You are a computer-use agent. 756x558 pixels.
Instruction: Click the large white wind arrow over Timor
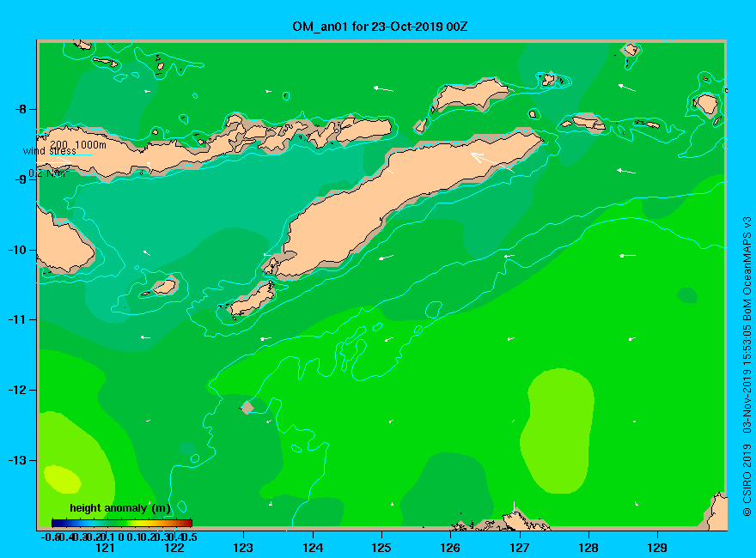click(491, 162)
